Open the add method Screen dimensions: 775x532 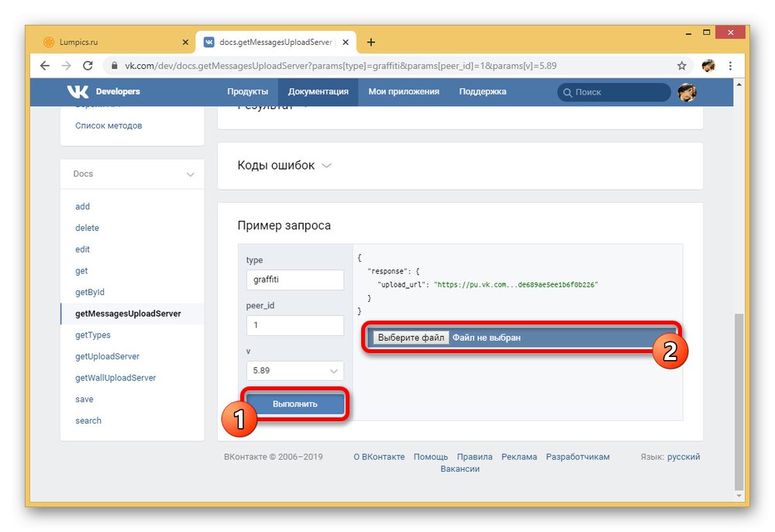[x=83, y=207]
